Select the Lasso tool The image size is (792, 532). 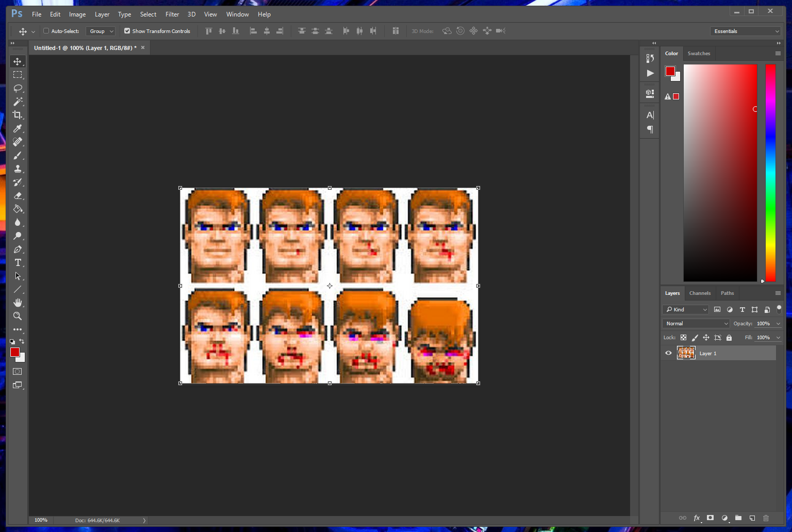click(18, 88)
